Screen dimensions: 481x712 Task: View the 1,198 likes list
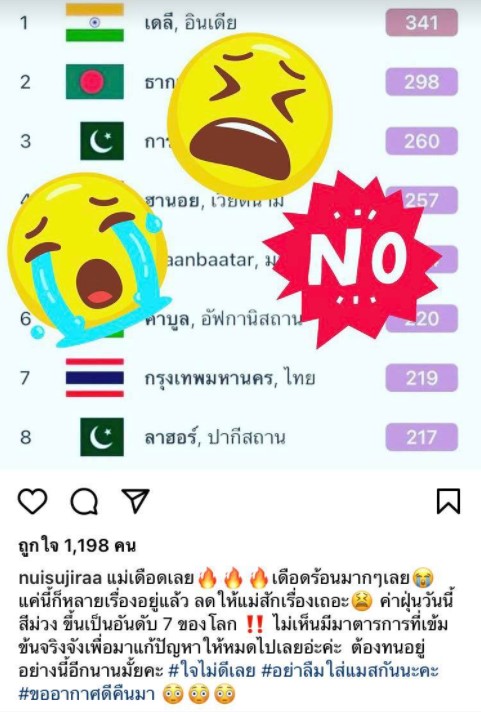pyautogui.click(x=77, y=545)
